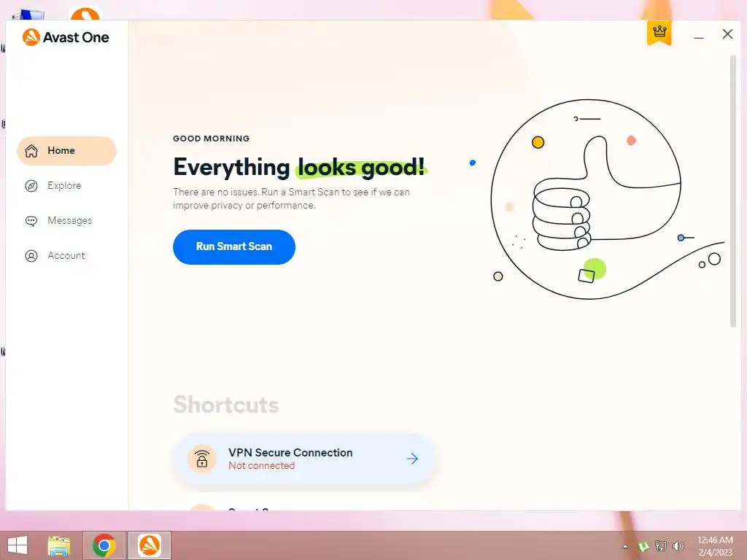Open the VPN Secure Connection shortcut
Viewport: 747px width, 560px height.
[x=304, y=459]
